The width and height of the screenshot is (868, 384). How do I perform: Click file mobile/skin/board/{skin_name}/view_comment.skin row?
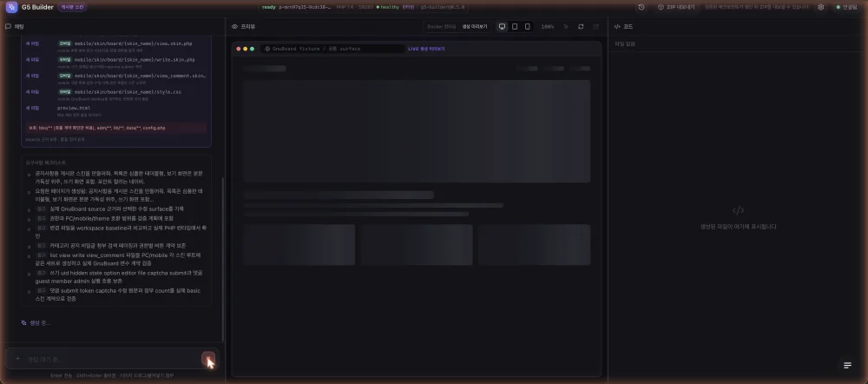point(115,78)
